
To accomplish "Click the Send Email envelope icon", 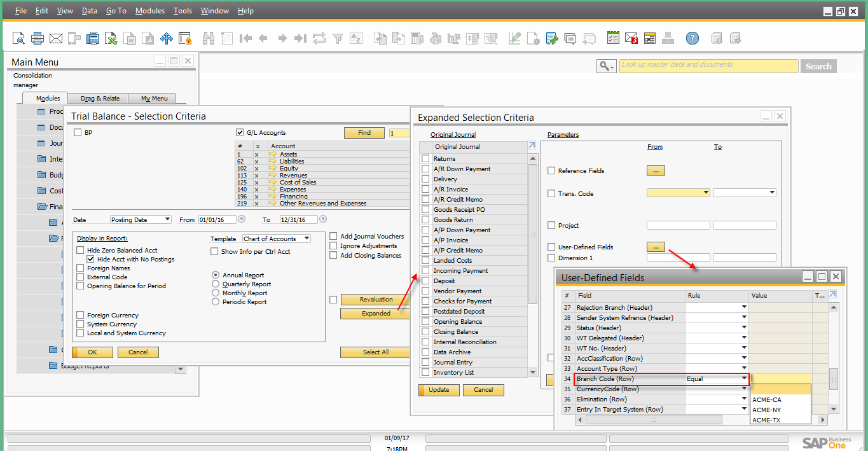I will 56,39.
